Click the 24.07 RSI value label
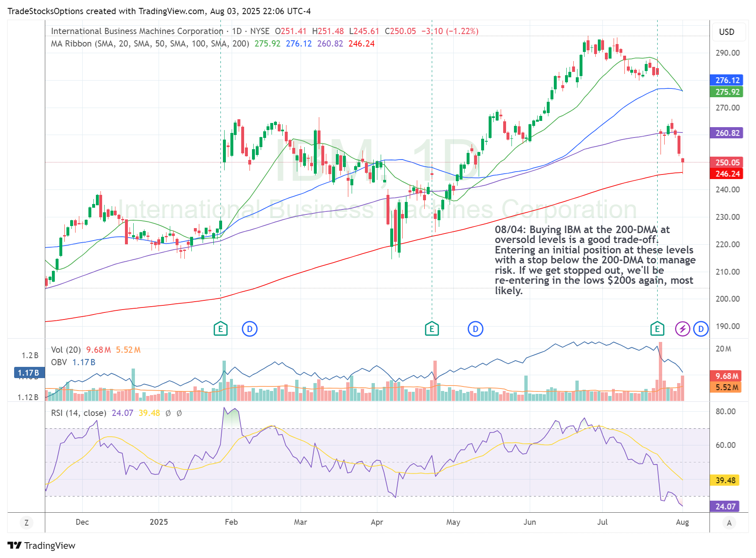The image size is (756, 558). pos(725,506)
